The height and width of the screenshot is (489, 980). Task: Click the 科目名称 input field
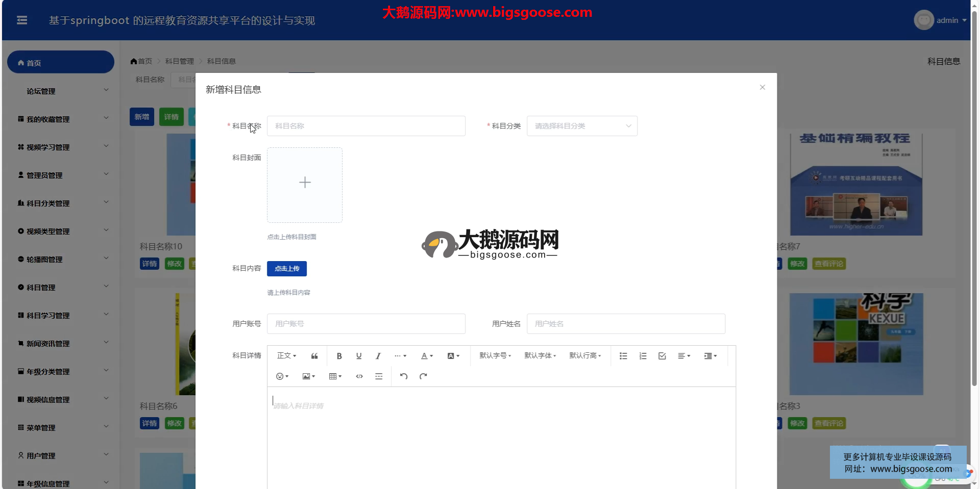click(366, 126)
